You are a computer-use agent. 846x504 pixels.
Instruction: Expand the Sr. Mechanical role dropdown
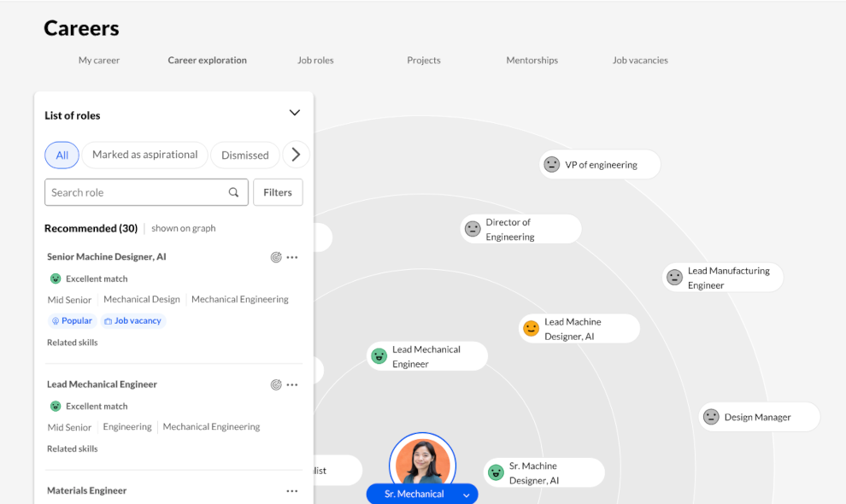point(466,495)
